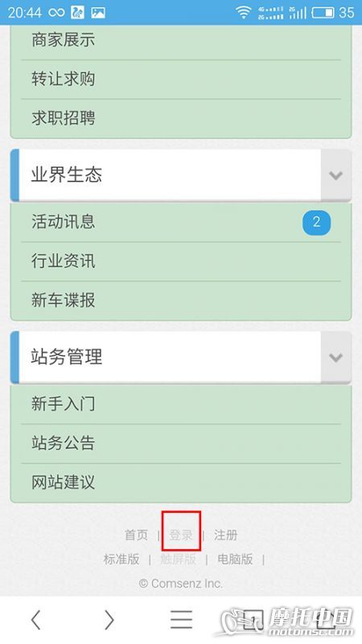Click the 登录 link

pos(181,535)
